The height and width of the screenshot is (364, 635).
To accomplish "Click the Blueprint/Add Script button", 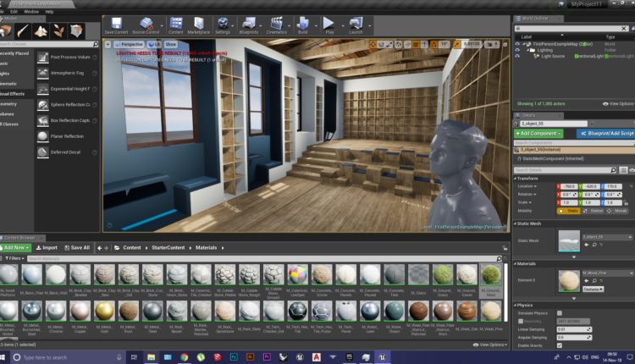I will [x=605, y=134].
